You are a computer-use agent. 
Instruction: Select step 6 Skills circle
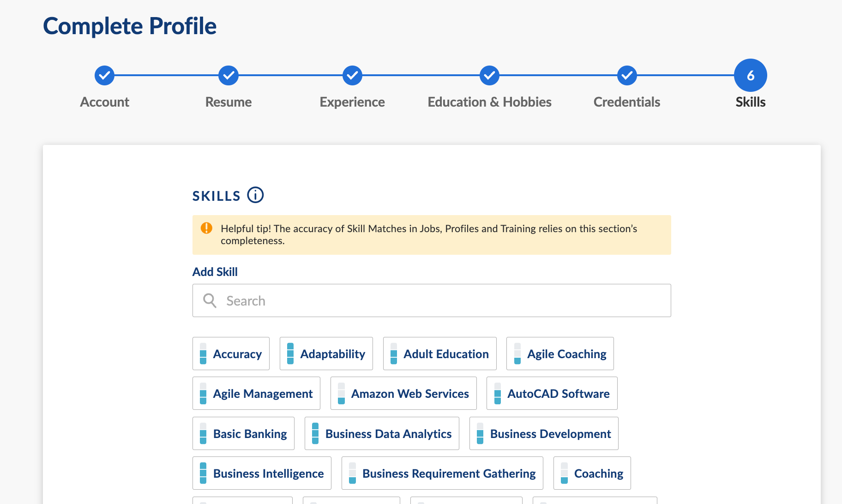[750, 75]
